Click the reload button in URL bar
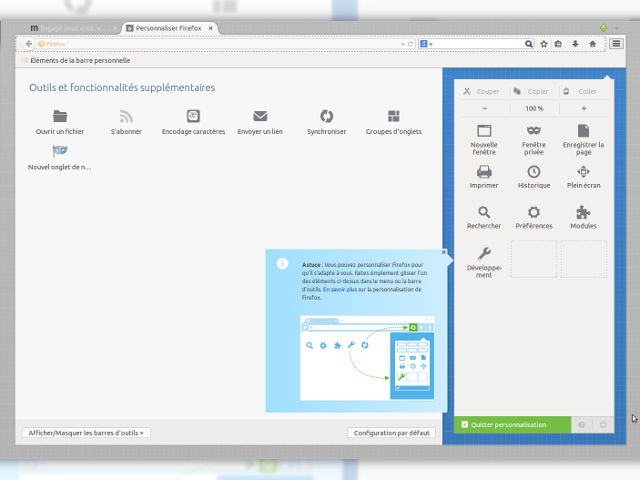This screenshot has height=480, width=640. [x=411, y=44]
